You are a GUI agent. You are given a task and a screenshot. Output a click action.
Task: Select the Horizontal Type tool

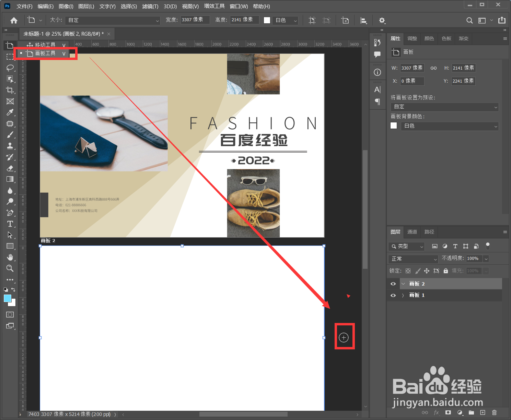click(x=10, y=224)
